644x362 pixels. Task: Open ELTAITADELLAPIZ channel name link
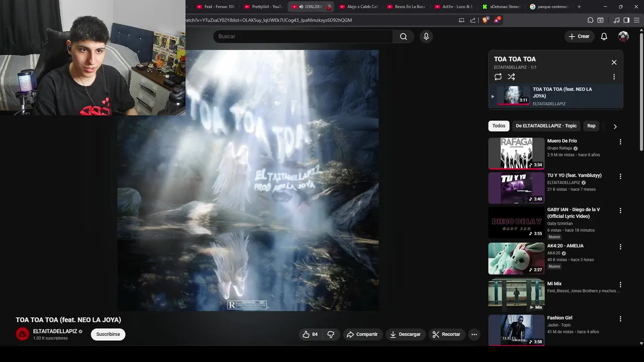pyautogui.click(x=55, y=331)
